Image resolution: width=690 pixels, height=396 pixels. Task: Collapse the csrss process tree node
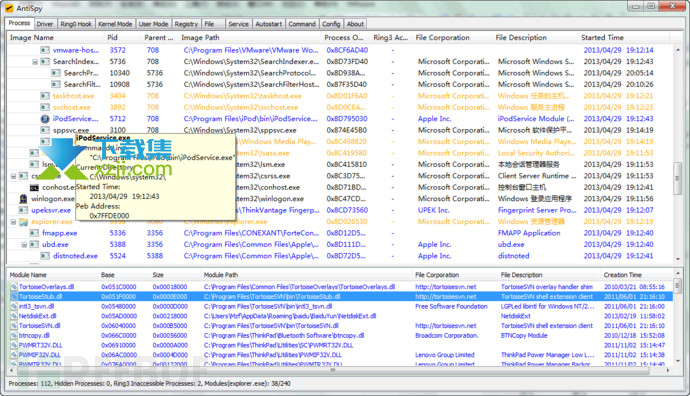click(x=13, y=176)
